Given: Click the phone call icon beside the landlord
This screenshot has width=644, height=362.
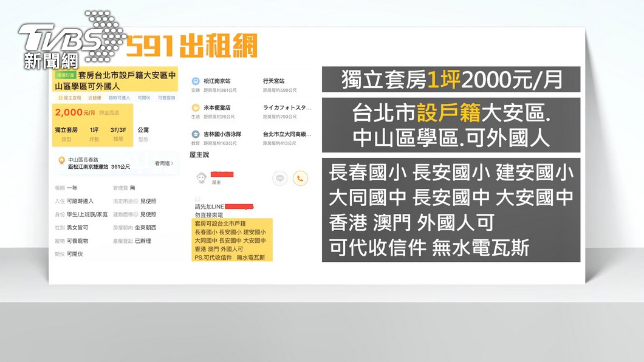Looking at the screenshot, I should (300, 178).
